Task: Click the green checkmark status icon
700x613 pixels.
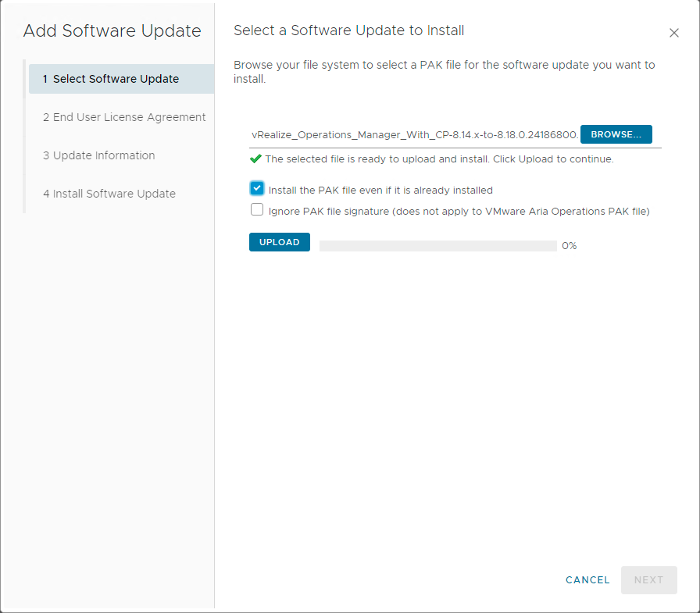Action: 255,159
